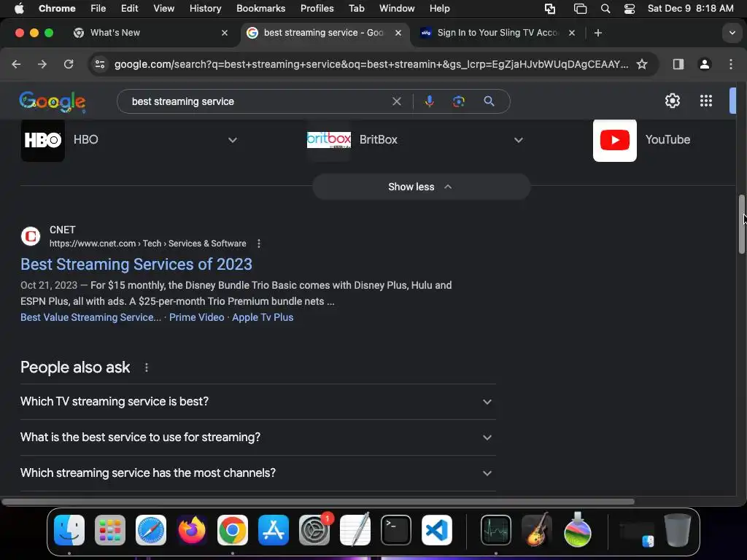Open the Chrome profile avatar menu
Image resolution: width=747 pixels, height=560 pixels.
[x=705, y=64]
